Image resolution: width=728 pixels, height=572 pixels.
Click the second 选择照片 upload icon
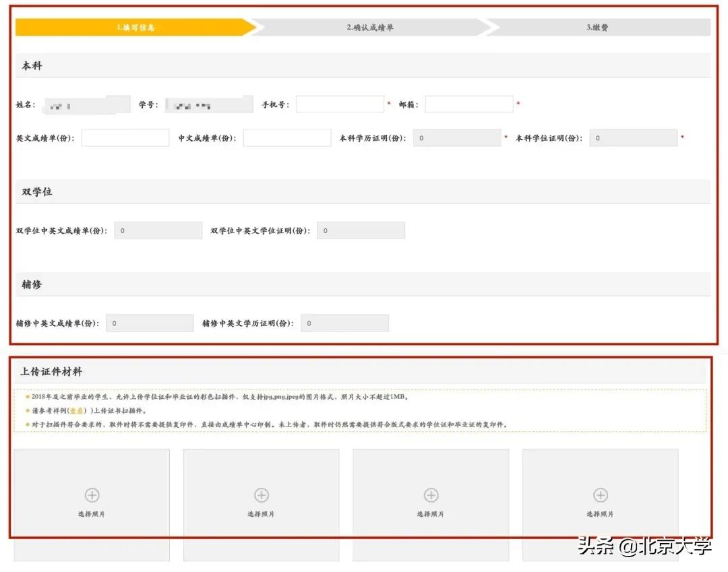click(261, 495)
